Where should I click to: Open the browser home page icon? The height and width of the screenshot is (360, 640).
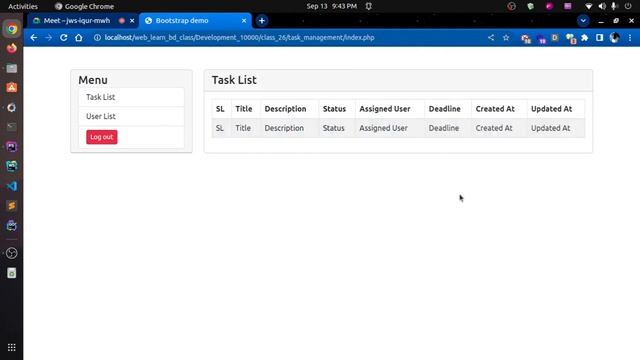78,38
